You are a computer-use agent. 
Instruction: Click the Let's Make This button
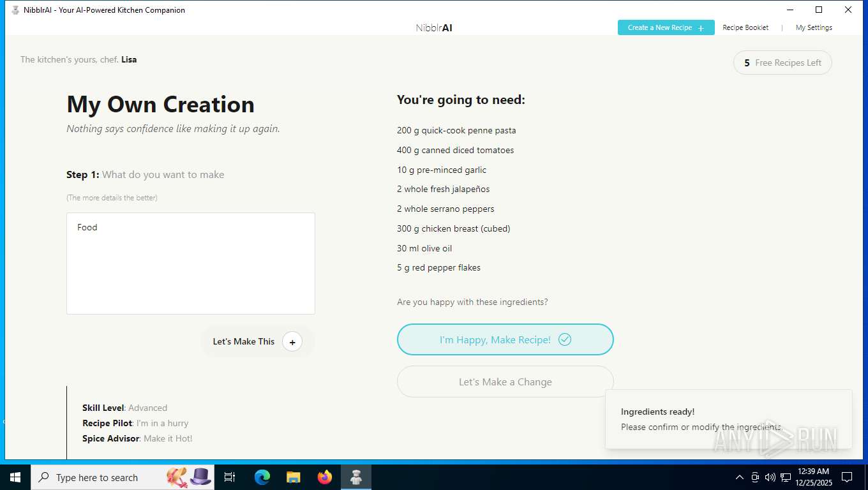257,341
